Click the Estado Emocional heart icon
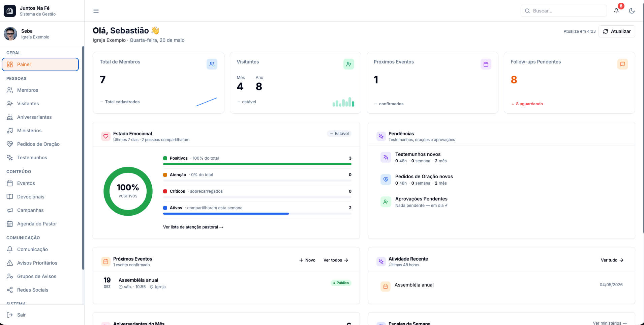644x325 pixels. 106,136
